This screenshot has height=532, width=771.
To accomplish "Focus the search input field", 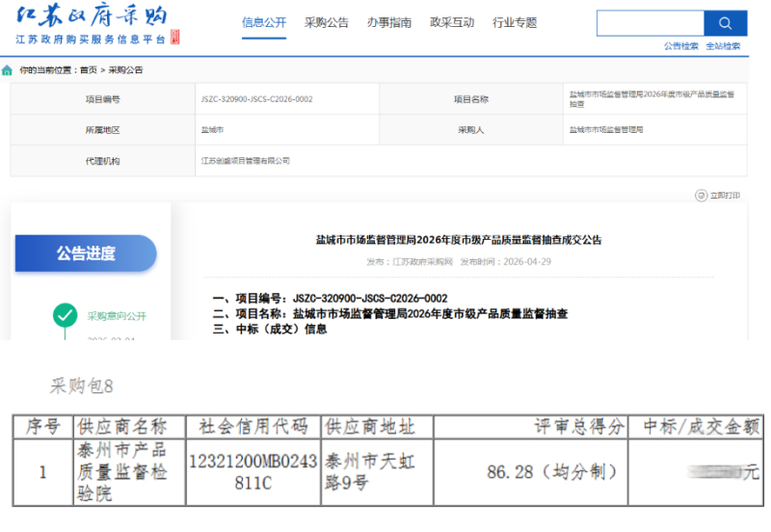I will [651, 23].
